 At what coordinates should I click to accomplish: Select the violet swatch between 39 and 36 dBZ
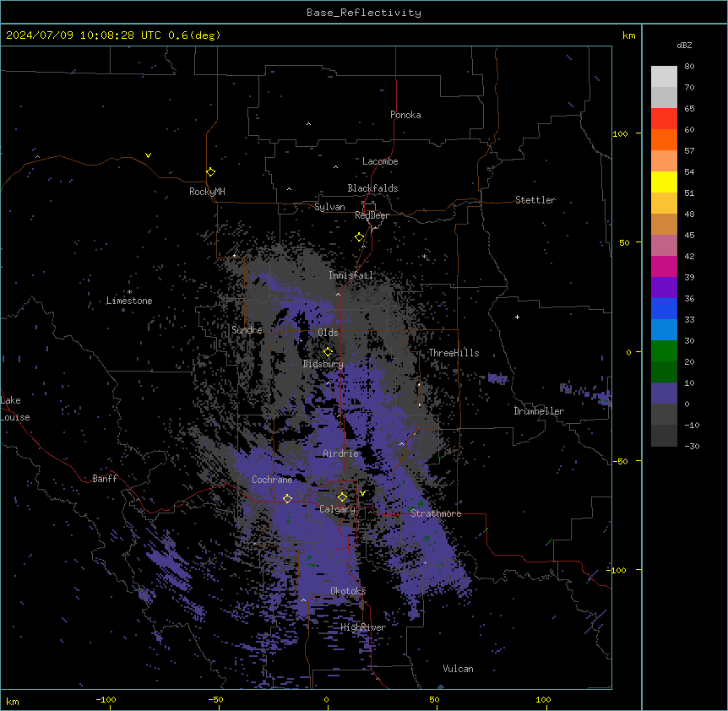pos(664,288)
